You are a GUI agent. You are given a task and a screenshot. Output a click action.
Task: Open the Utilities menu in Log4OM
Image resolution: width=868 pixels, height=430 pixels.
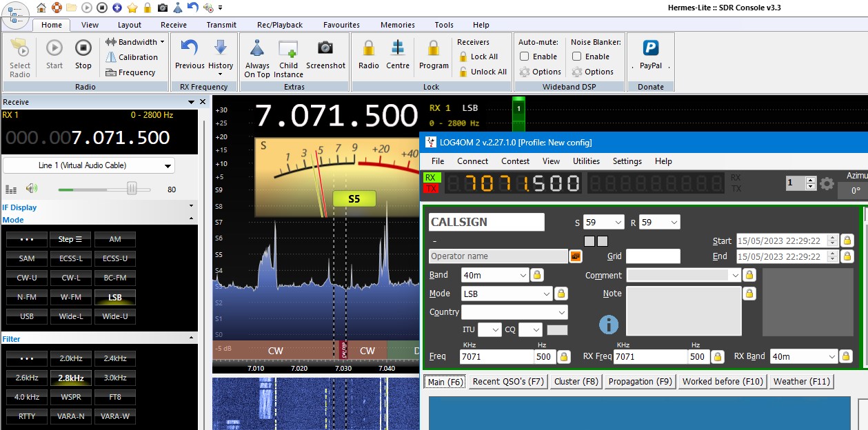(x=586, y=161)
